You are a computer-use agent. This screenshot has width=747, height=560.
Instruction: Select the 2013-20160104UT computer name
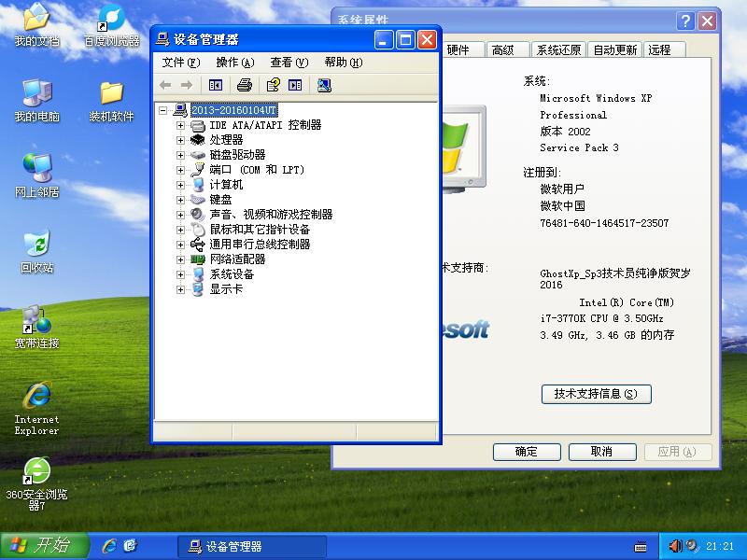(233, 110)
